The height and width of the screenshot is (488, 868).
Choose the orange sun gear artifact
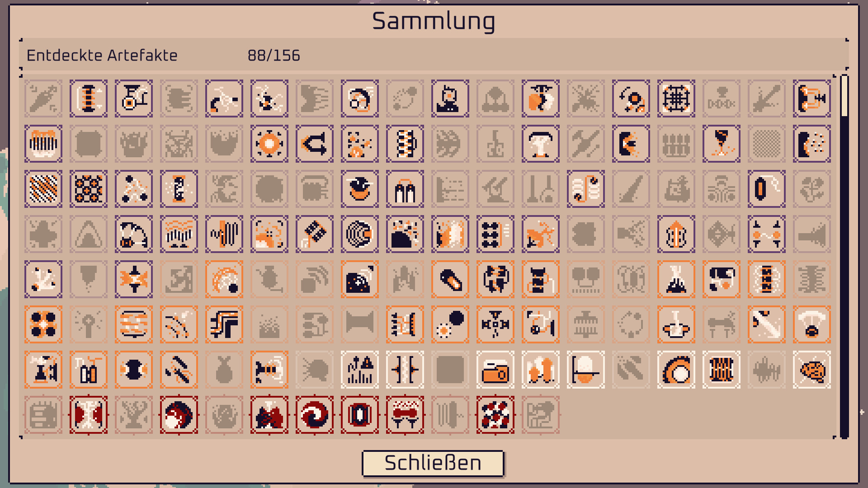[269, 144]
